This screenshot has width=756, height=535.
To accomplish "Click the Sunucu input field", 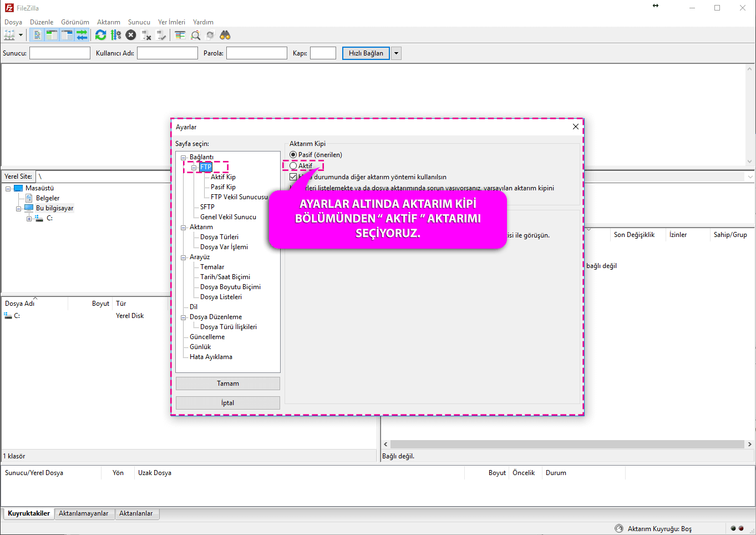I will point(60,53).
